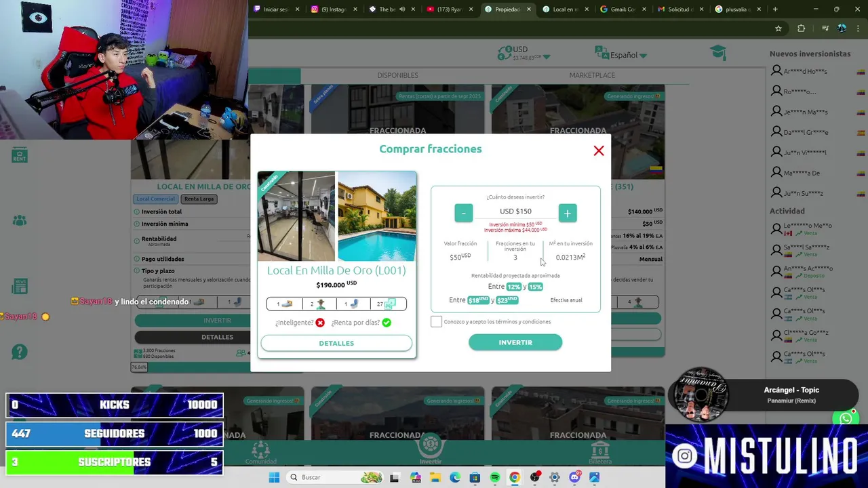Select the Renta Larga tag
Image resolution: width=868 pixels, height=488 pixels.
coord(199,199)
